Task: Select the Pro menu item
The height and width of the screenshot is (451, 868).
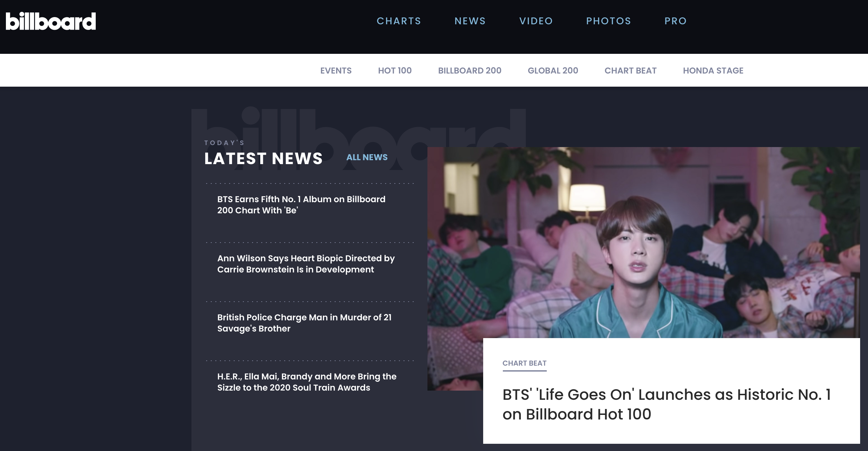Action: click(x=675, y=21)
